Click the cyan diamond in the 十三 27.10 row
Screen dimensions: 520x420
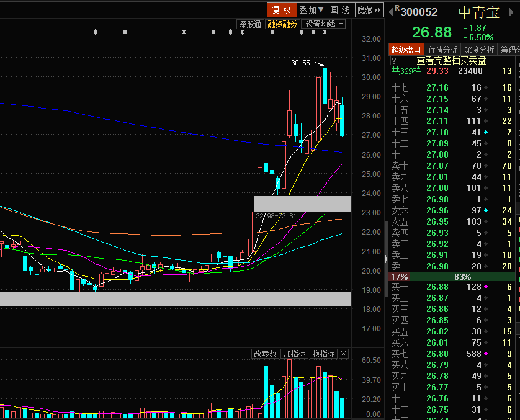pyautogui.click(x=486, y=132)
